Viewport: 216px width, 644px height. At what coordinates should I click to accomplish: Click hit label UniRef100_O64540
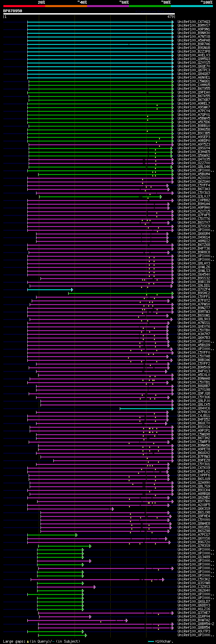click(194, 275)
